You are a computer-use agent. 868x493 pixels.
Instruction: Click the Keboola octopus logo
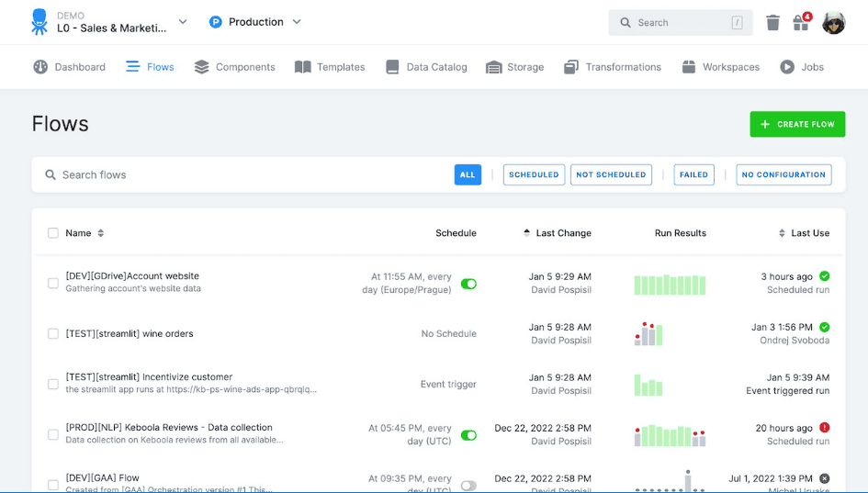[39, 22]
